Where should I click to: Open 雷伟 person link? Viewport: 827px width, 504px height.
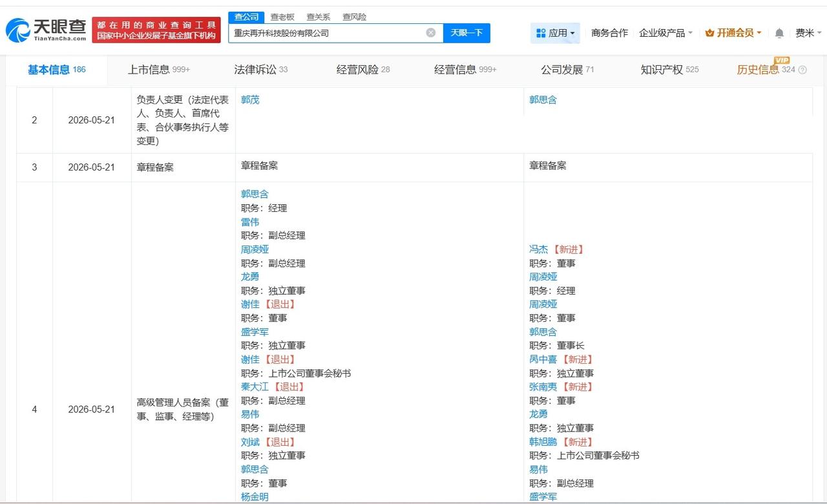[x=250, y=222]
